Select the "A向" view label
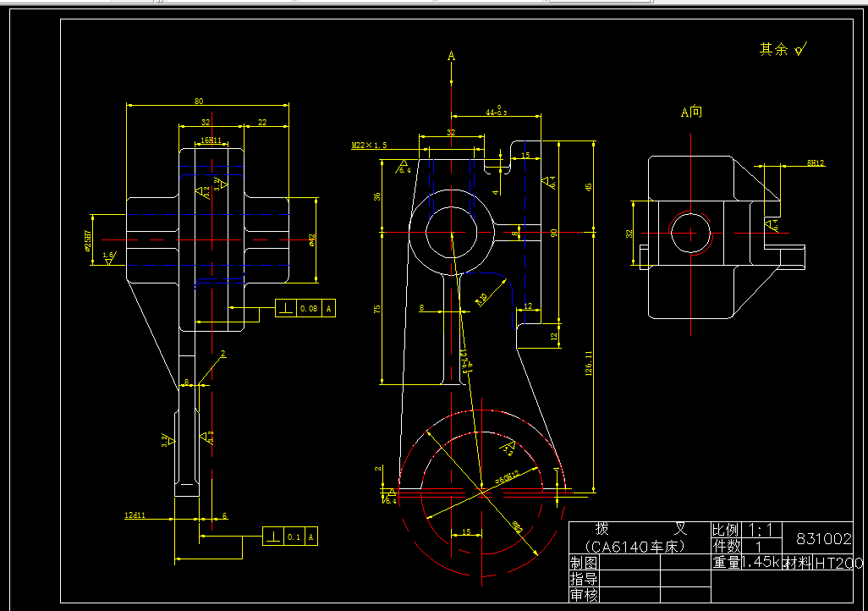This screenshot has height=611, width=868. coord(691,112)
